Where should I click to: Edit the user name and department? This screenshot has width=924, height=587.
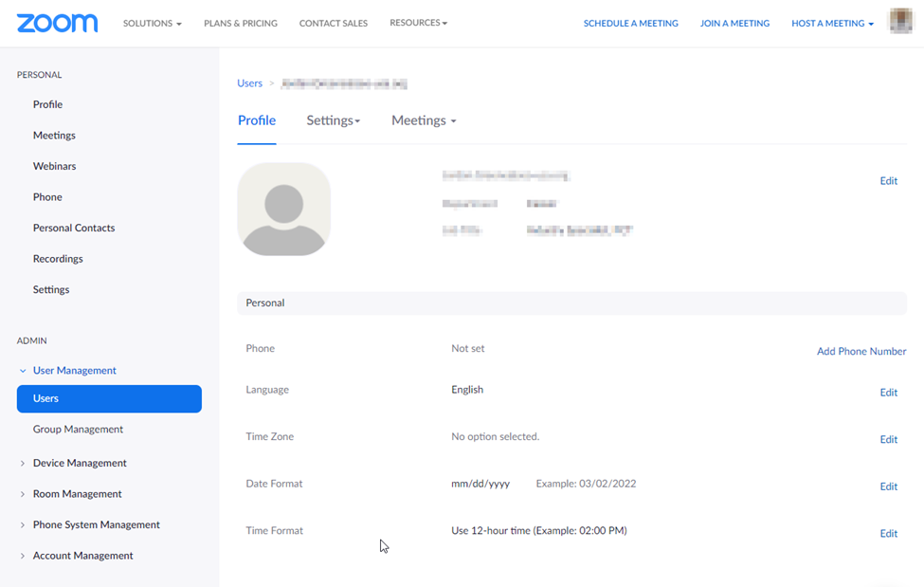[889, 181]
